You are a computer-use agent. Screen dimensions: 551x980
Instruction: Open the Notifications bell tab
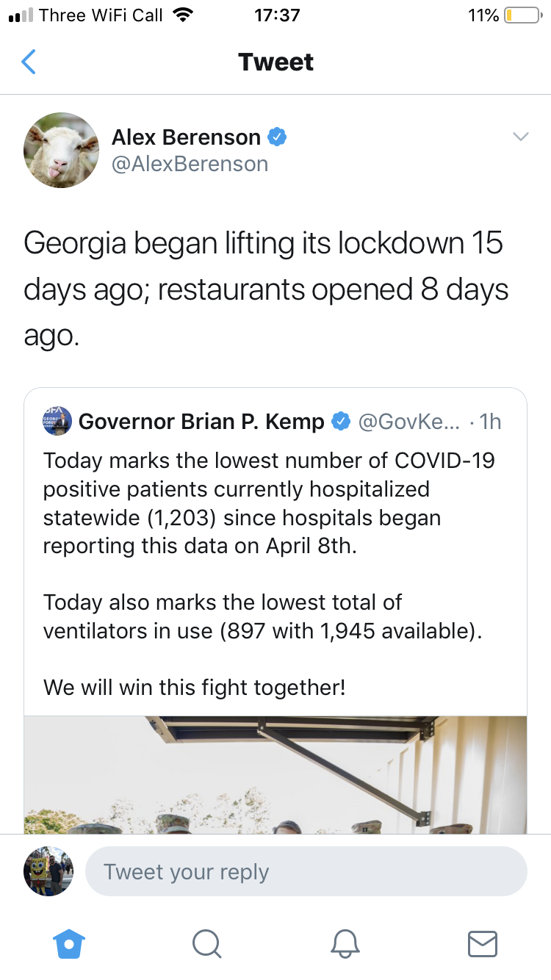(345, 943)
